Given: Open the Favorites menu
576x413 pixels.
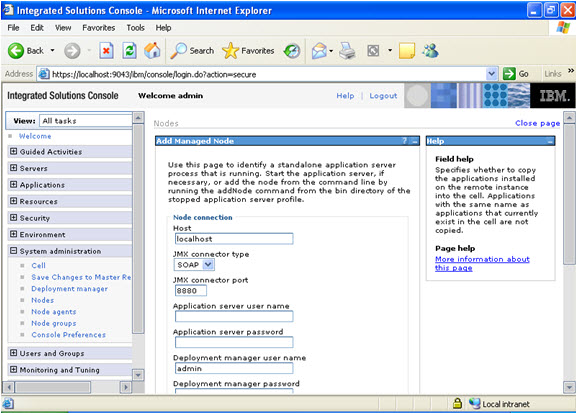Looking at the screenshot, I should [x=98, y=28].
